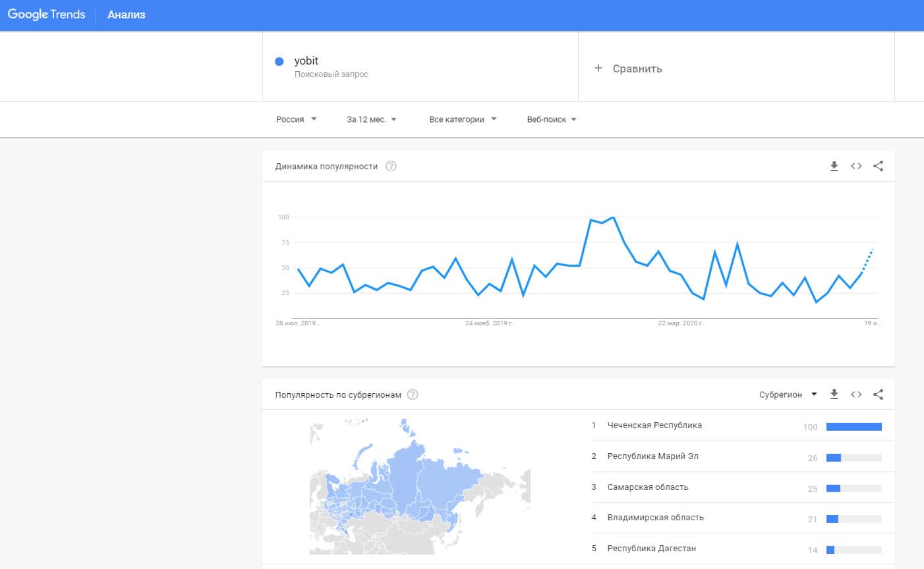Expand the Веб-поиск search type dropdown

(x=552, y=119)
